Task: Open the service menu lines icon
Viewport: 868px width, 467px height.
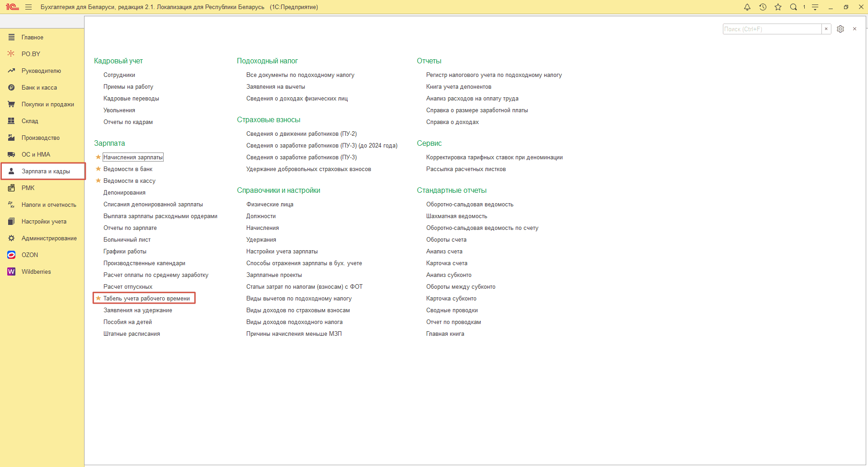Action: tap(815, 7)
